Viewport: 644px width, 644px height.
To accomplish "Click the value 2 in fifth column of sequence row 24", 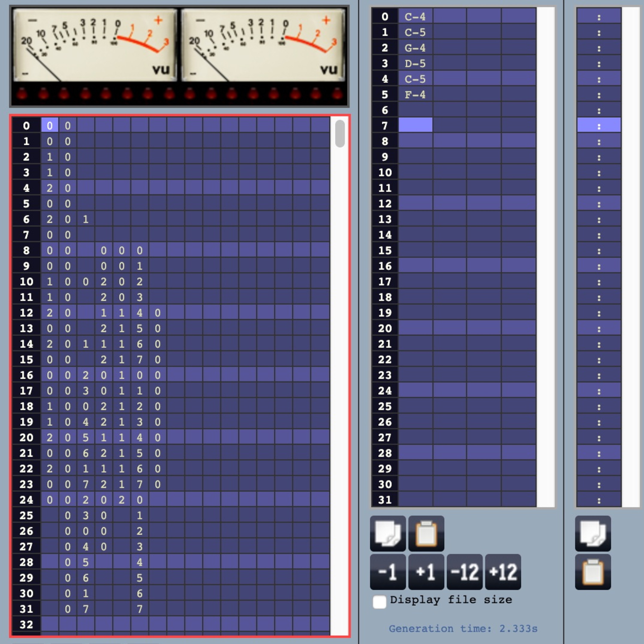I will (x=122, y=499).
